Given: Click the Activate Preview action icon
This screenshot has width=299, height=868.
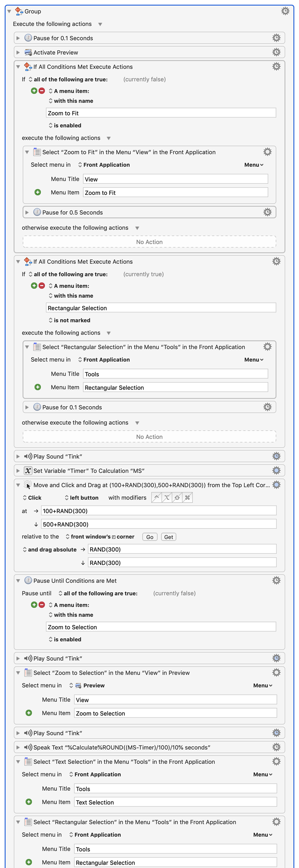Looking at the screenshot, I should point(28,52).
